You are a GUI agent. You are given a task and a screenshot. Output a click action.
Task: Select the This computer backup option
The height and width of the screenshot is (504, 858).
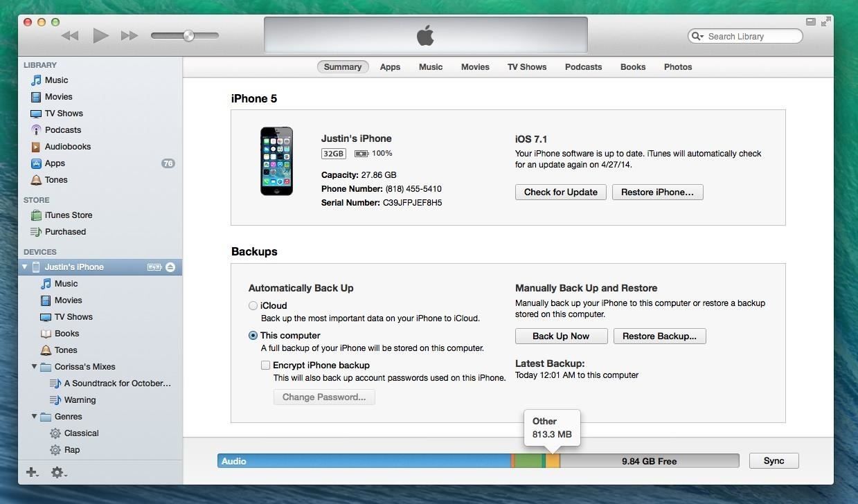coord(253,336)
